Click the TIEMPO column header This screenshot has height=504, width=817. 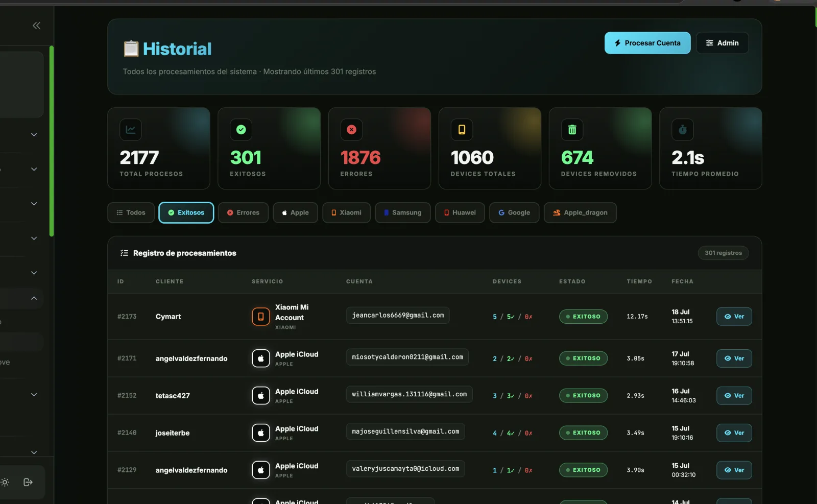[x=639, y=281]
